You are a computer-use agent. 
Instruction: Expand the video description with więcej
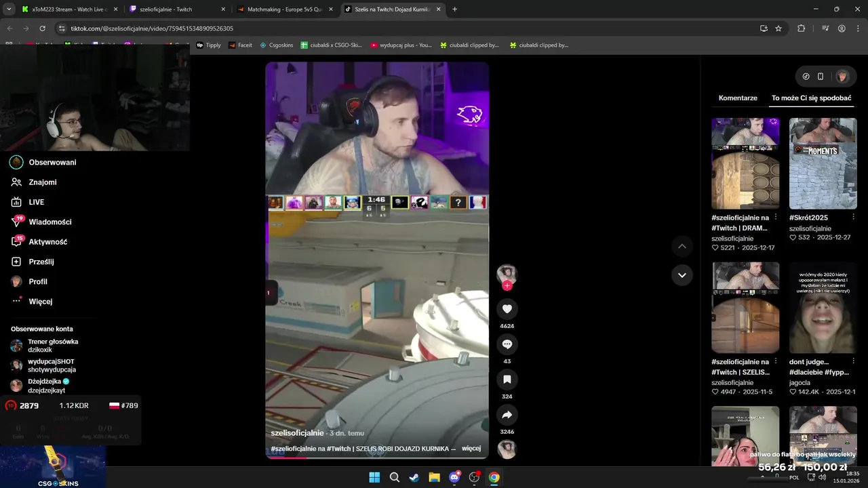471,449
